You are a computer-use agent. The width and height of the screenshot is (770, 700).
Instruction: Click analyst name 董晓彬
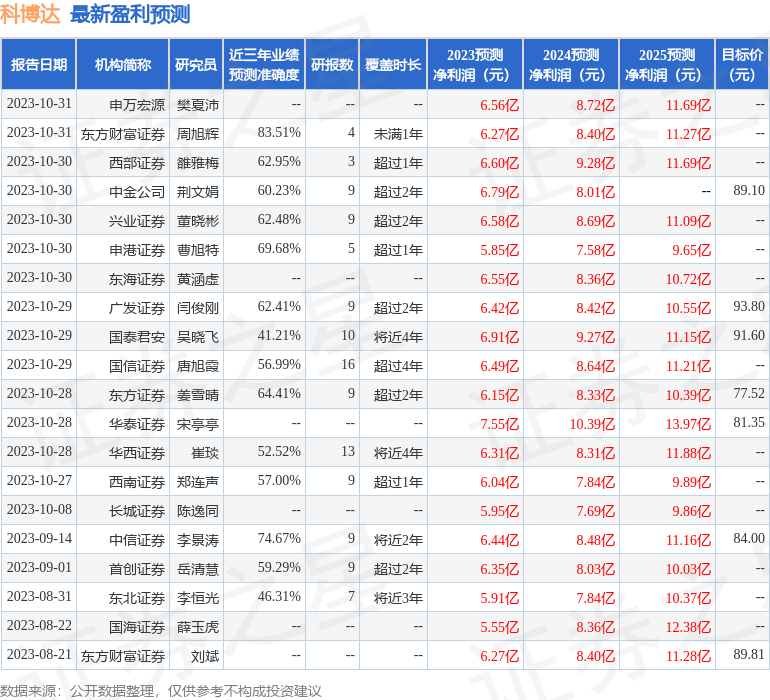pyautogui.click(x=197, y=221)
